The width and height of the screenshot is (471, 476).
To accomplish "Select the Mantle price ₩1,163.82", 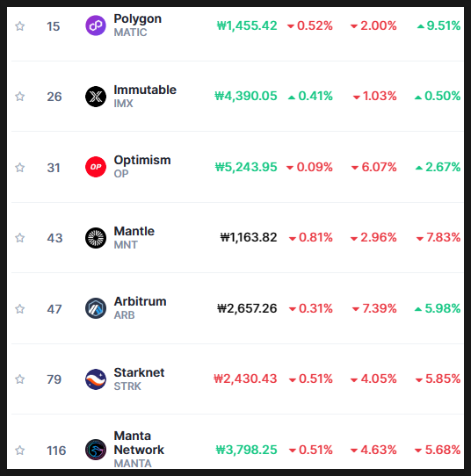I will 249,237.
